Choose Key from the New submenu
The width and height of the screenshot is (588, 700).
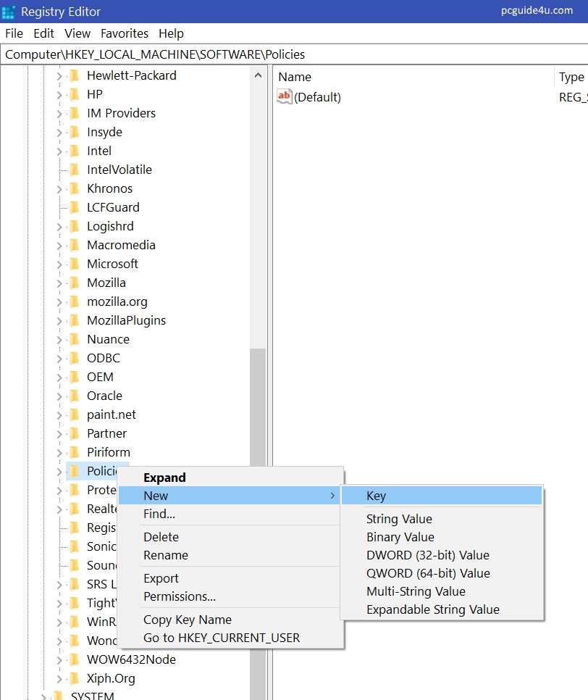[x=376, y=496]
